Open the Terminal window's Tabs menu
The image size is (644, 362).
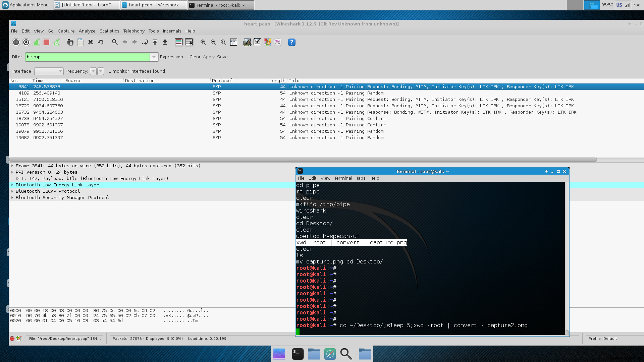361,178
